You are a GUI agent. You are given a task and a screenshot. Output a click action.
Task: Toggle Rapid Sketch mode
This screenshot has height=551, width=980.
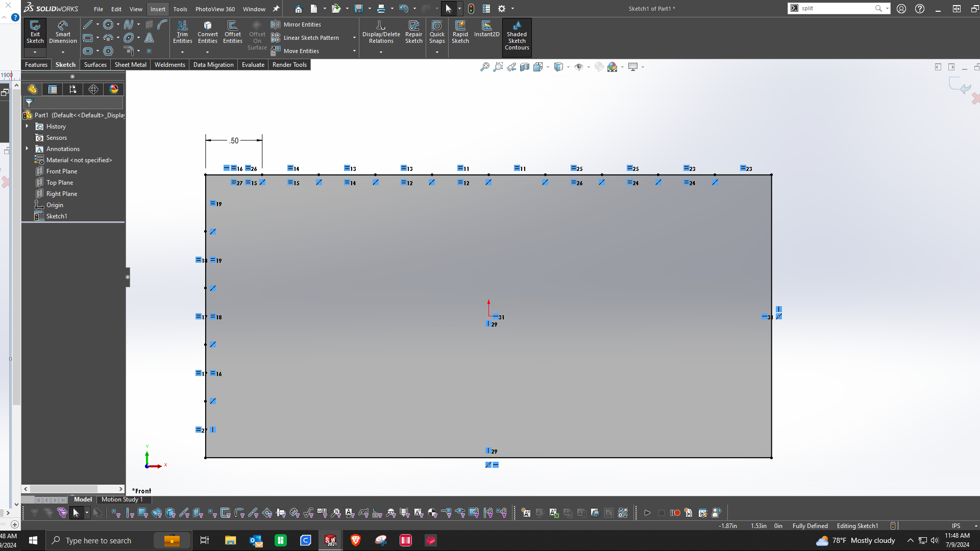coord(460,32)
